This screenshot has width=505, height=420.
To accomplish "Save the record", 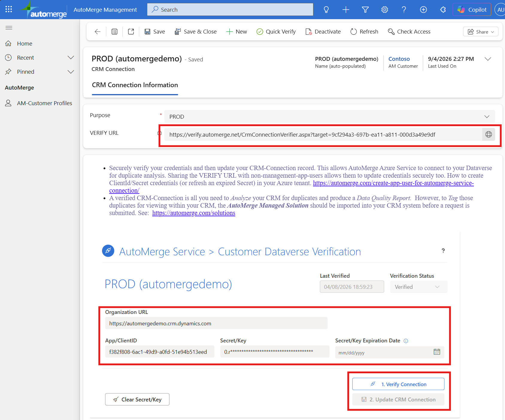I will (x=155, y=32).
